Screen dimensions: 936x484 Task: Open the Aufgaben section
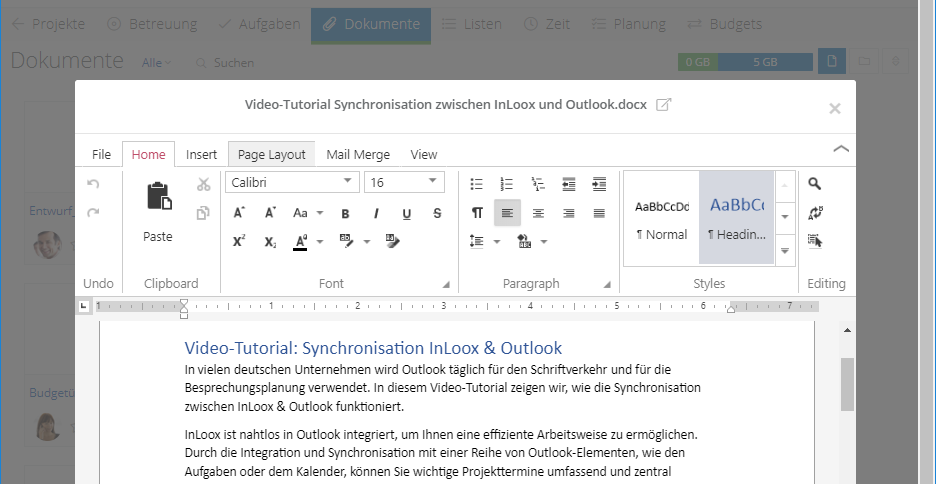tap(259, 24)
